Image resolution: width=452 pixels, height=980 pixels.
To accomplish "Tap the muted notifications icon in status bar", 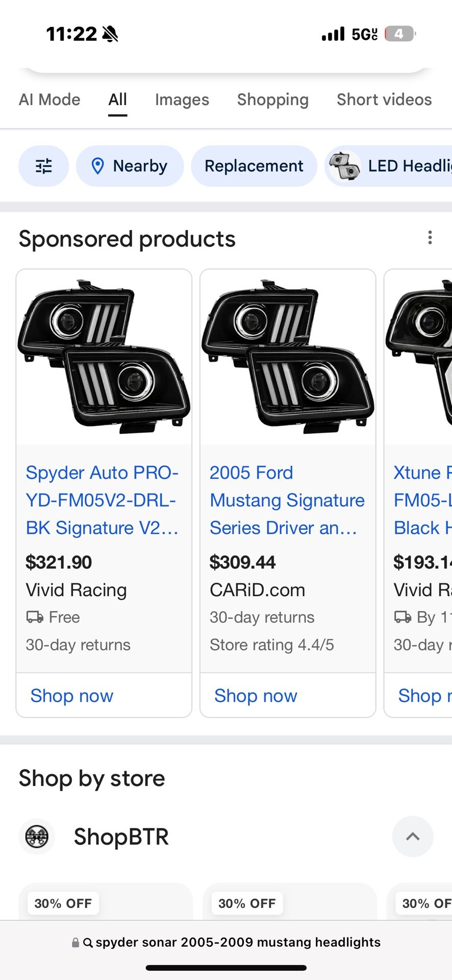I will 110,33.
